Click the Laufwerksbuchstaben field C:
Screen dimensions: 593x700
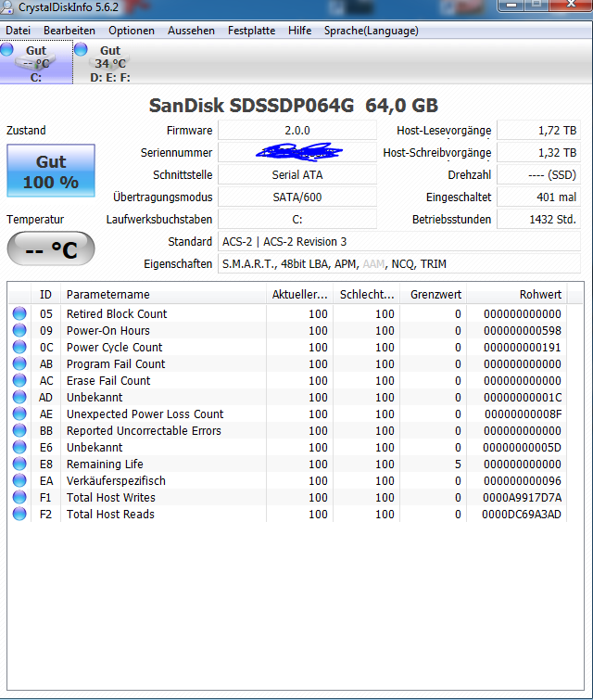pyautogui.click(x=297, y=220)
